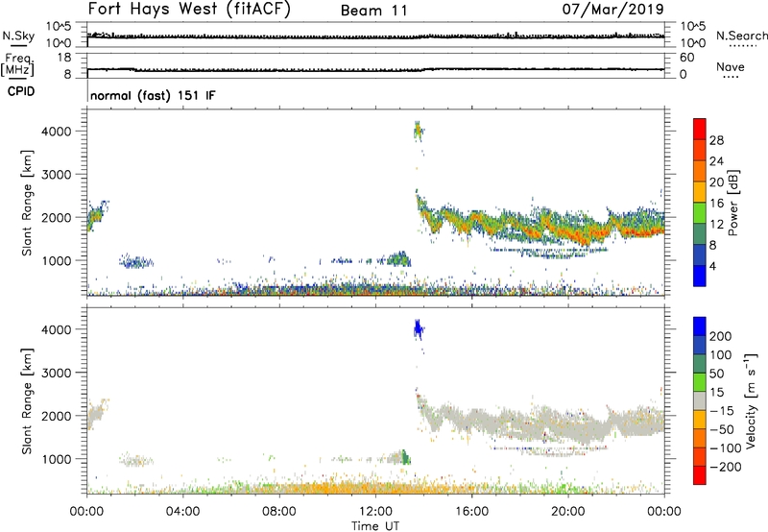
Task: Click the 10^5 label beside N.Sky
Action: point(59,26)
